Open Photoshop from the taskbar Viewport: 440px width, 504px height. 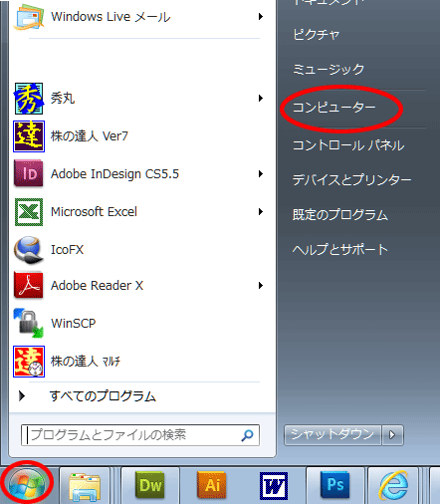(x=335, y=485)
